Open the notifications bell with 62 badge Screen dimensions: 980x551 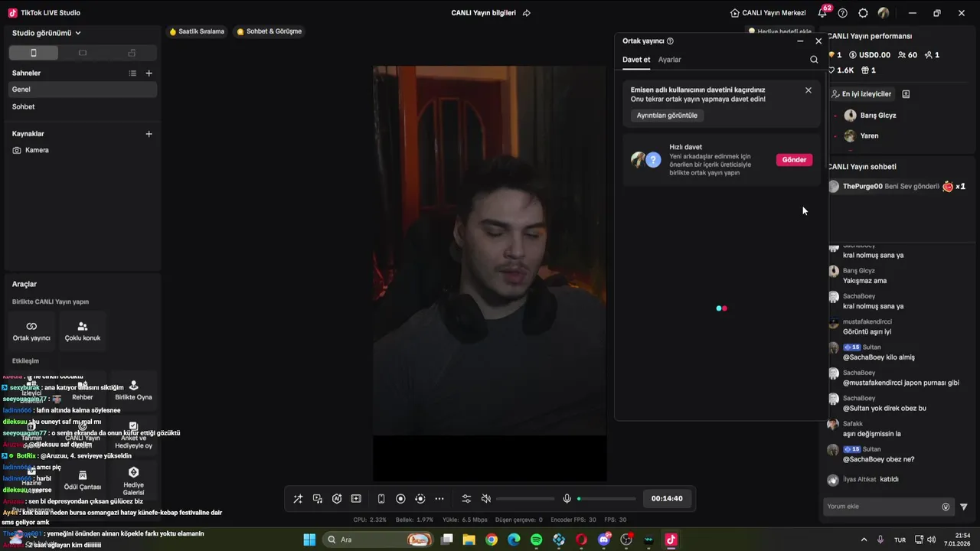pos(823,12)
